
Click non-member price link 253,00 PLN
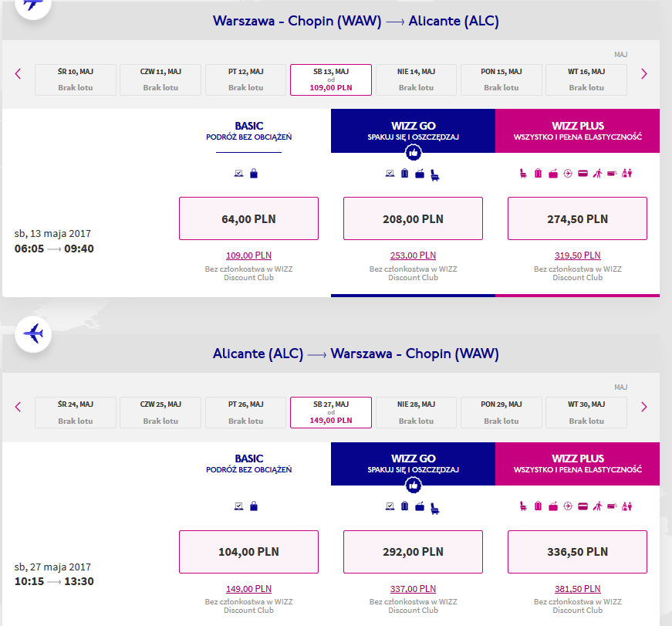pyautogui.click(x=413, y=255)
